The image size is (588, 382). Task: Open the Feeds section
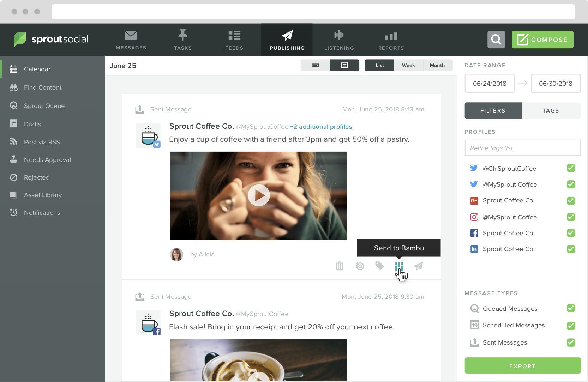click(x=234, y=40)
